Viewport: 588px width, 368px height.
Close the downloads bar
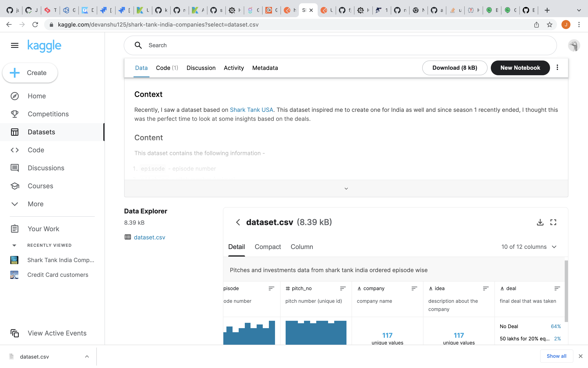pos(580,356)
